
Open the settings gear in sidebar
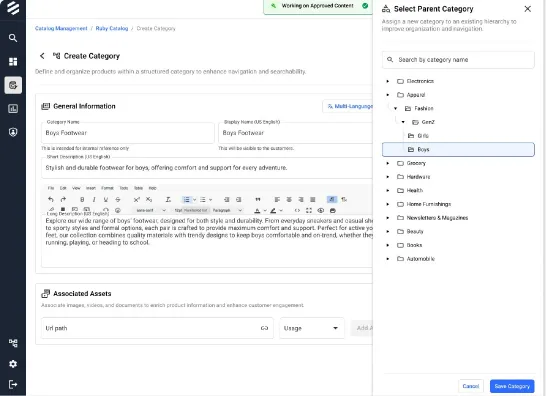point(13,364)
